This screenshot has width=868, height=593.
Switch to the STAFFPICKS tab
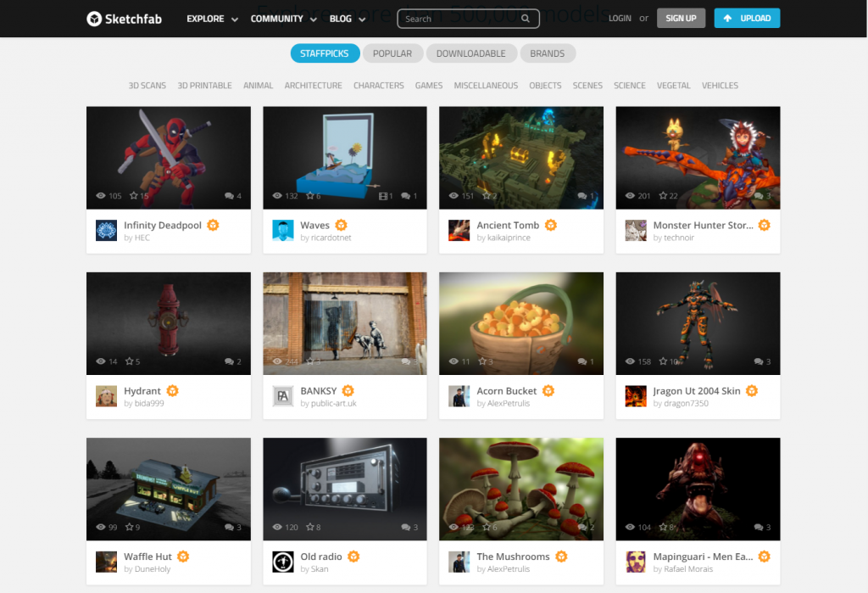tap(325, 53)
